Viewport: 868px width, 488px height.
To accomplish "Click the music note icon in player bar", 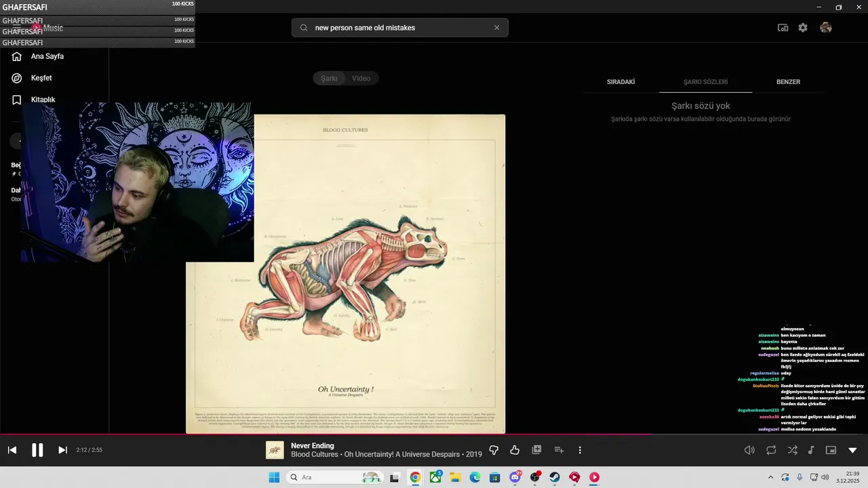I will (x=811, y=450).
